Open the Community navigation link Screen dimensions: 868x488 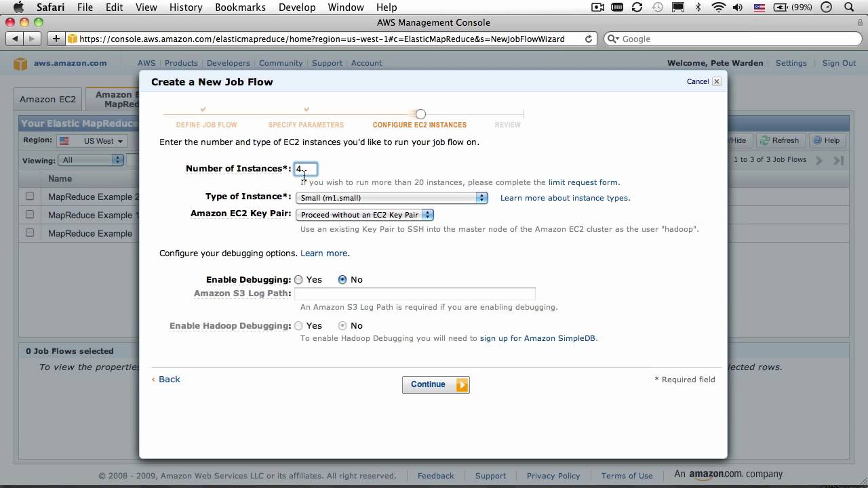coord(281,63)
